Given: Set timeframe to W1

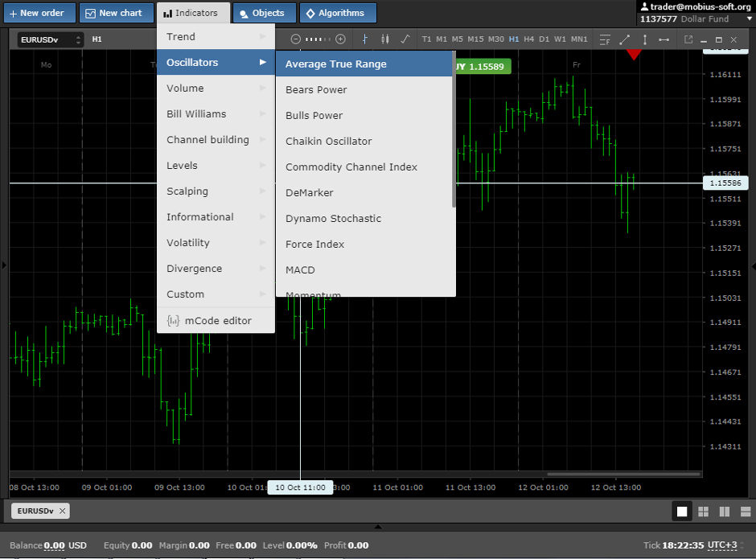Looking at the screenshot, I should tap(560, 39).
